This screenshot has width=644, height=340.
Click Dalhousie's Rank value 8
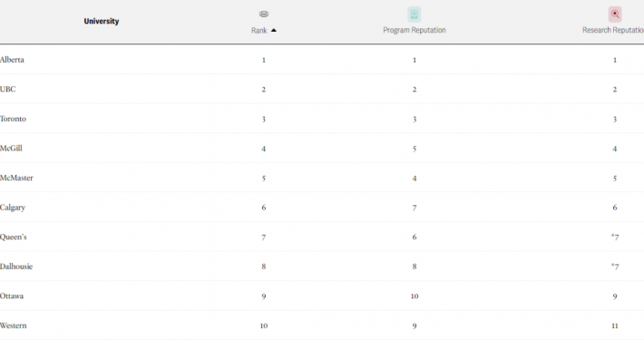click(264, 267)
